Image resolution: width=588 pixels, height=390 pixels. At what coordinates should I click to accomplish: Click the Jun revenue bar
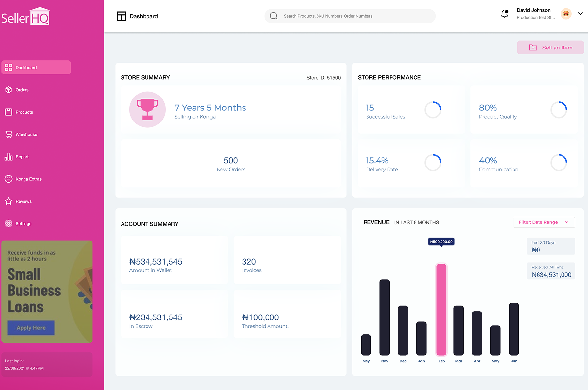(x=514, y=329)
